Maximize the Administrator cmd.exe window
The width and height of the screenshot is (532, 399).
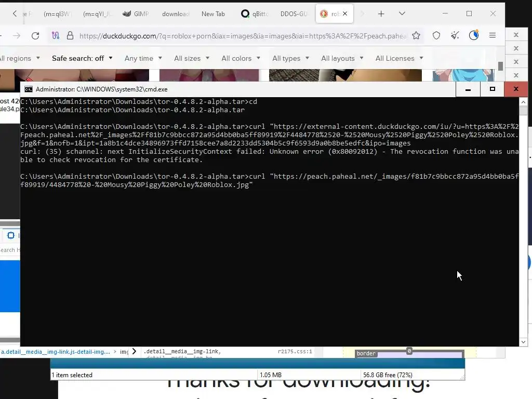pos(493,89)
